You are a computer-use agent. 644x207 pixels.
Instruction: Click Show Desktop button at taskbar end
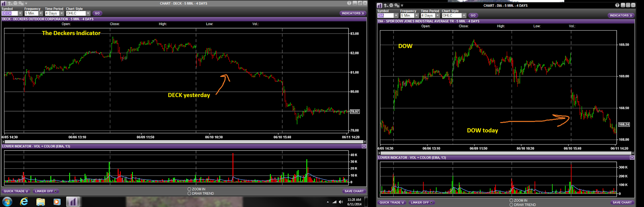coord(366,202)
